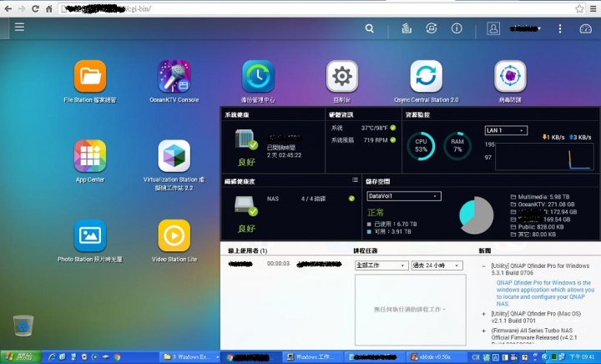Screen dimensions: 601x364
Task: Switch to eMule v0.50a taskbar item
Action: point(437,357)
